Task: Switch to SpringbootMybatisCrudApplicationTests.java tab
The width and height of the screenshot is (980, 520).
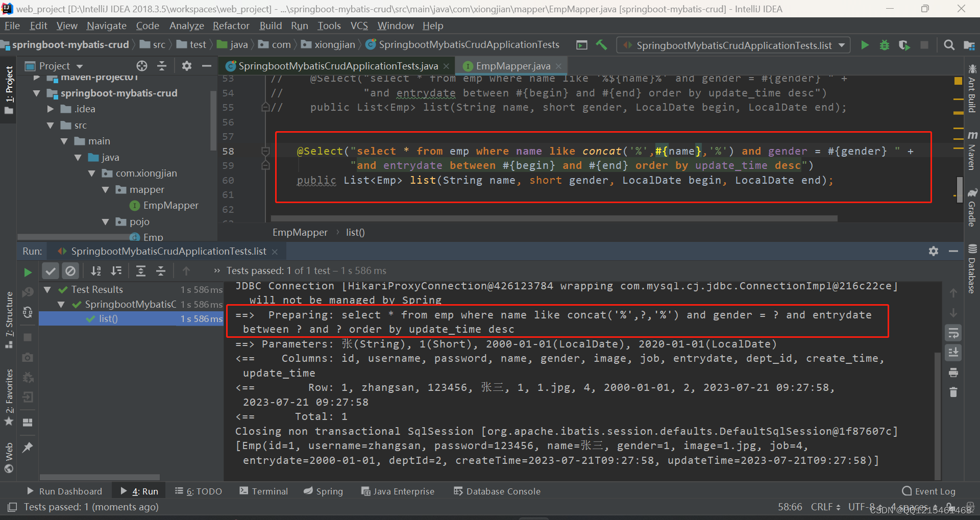Action: (x=338, y=66)
